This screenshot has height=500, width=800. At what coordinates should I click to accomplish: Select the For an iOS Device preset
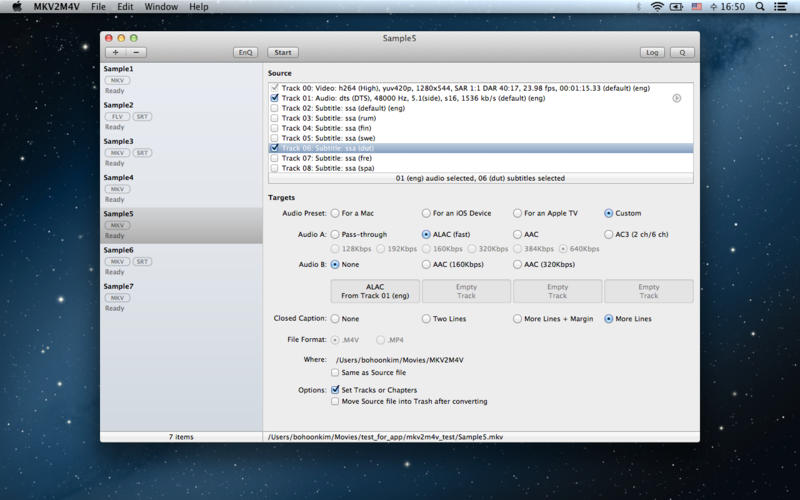click(427, 213)
